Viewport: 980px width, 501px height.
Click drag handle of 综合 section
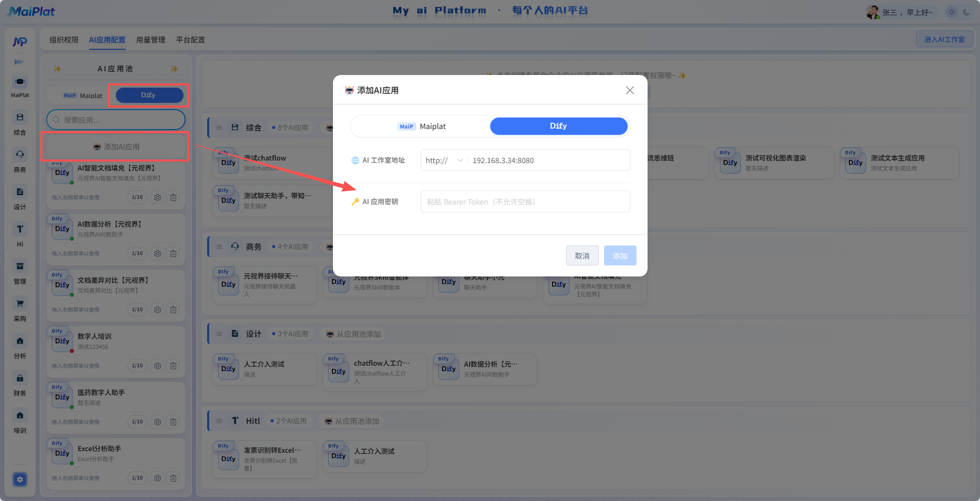point(219,127)
